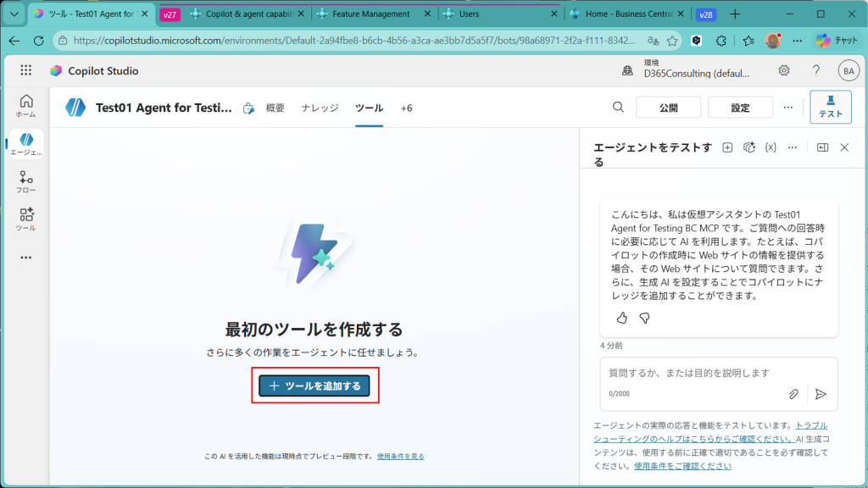Open the terms of use (使用条件を見る) link
Screen dimensions: 868x488
[401, 456]
